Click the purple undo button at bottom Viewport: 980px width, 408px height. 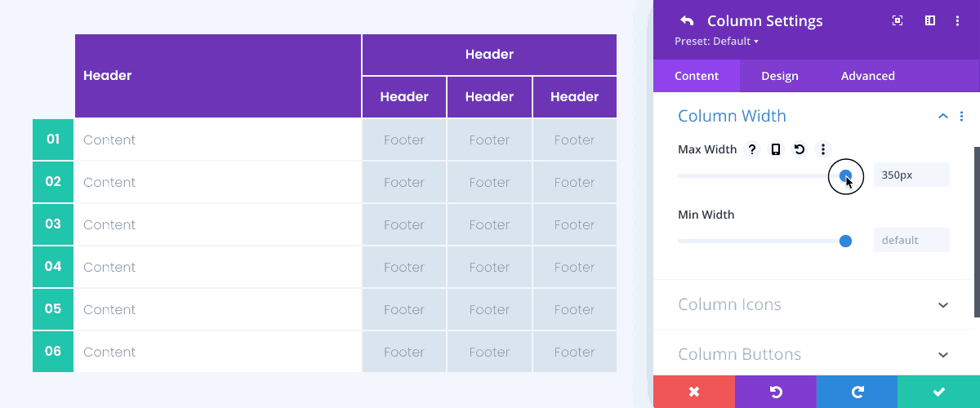pyautogui.click(x=776, y=392)
